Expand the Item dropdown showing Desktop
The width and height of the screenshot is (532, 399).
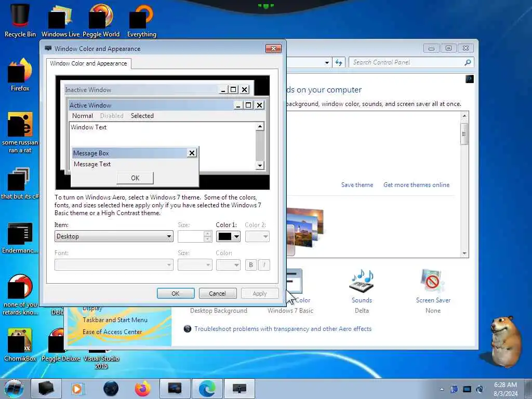tap(114, 236)
